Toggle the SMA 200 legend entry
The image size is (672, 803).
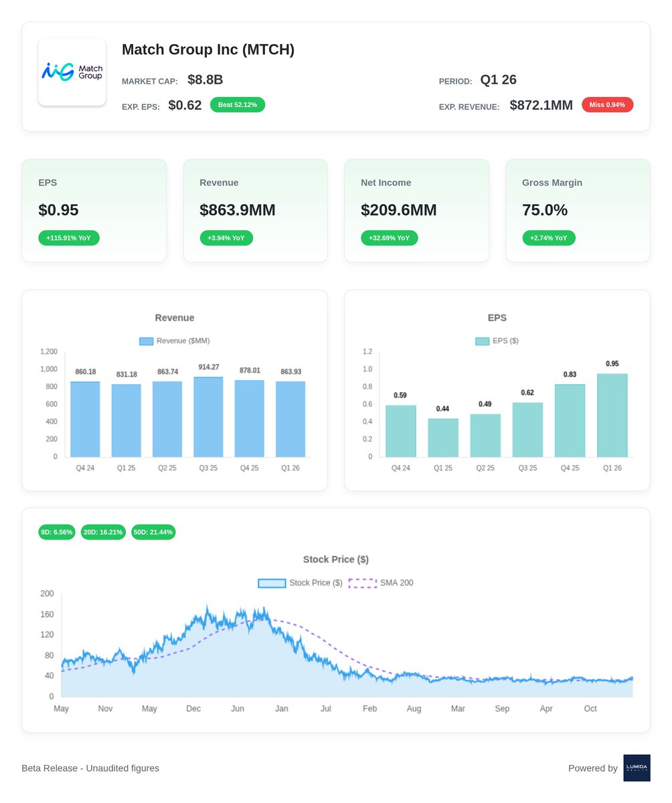click(380, 584)
